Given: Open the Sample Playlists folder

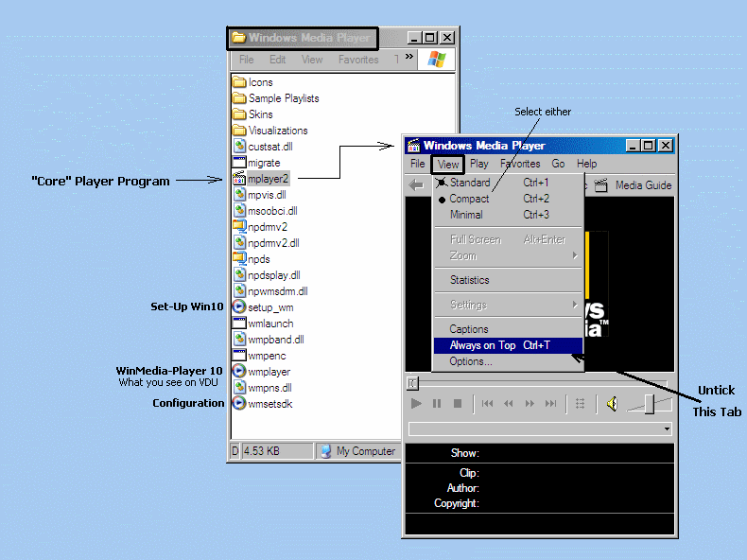Looking at the screenshot, I should [x=276, y=98].
